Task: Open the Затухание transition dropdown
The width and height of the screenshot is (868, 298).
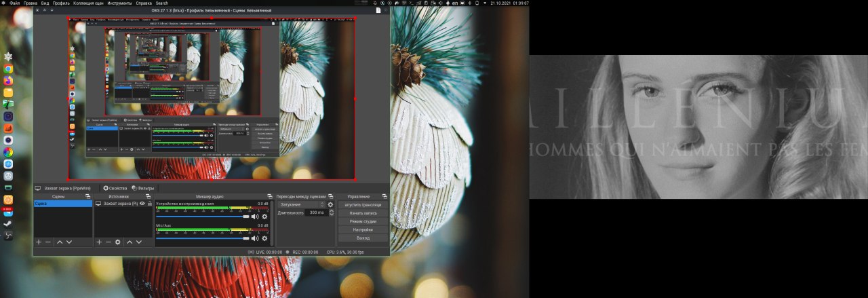Action: pyautogui.click(x=302, y=204)
